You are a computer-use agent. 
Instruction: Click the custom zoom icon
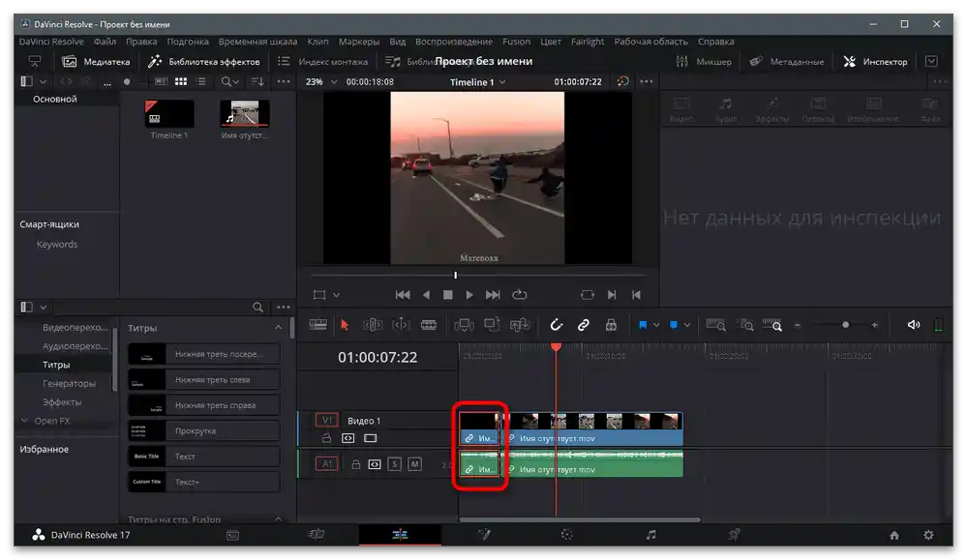point(772,325)
